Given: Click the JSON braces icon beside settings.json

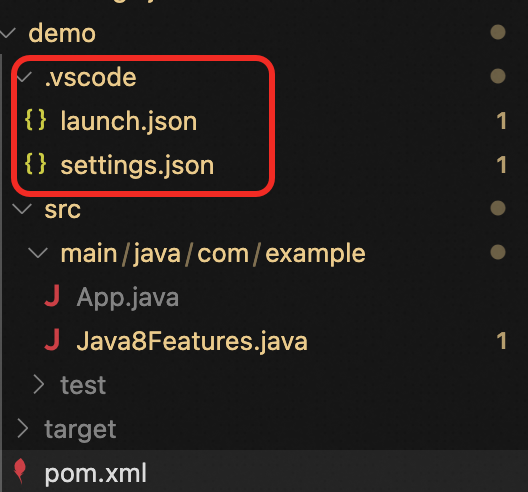Looking at the screenshot, I should click(36, 164).
